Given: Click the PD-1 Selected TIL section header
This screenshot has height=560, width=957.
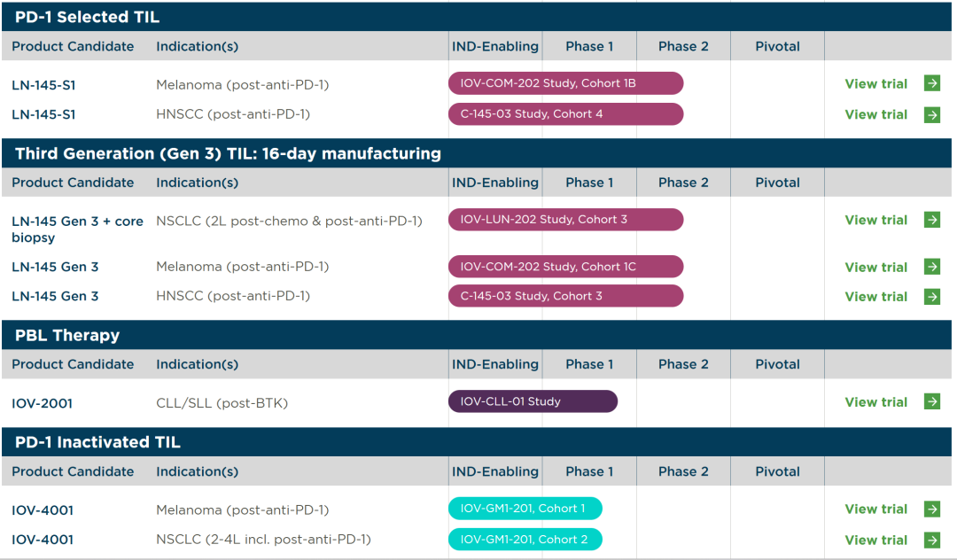Looking at the screenshot, I should (x=477, y=17).
